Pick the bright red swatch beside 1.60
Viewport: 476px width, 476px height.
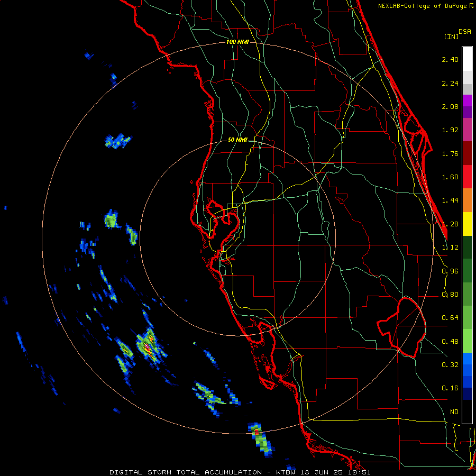467,177
